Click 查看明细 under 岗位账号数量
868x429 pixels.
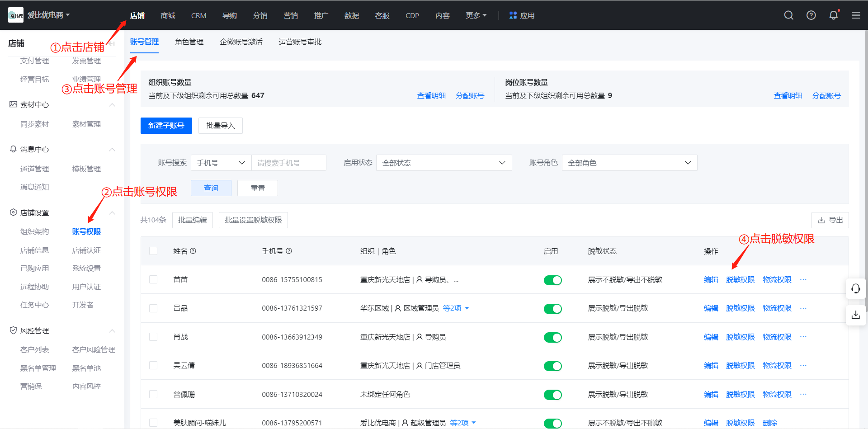click(x=788, y=95)
